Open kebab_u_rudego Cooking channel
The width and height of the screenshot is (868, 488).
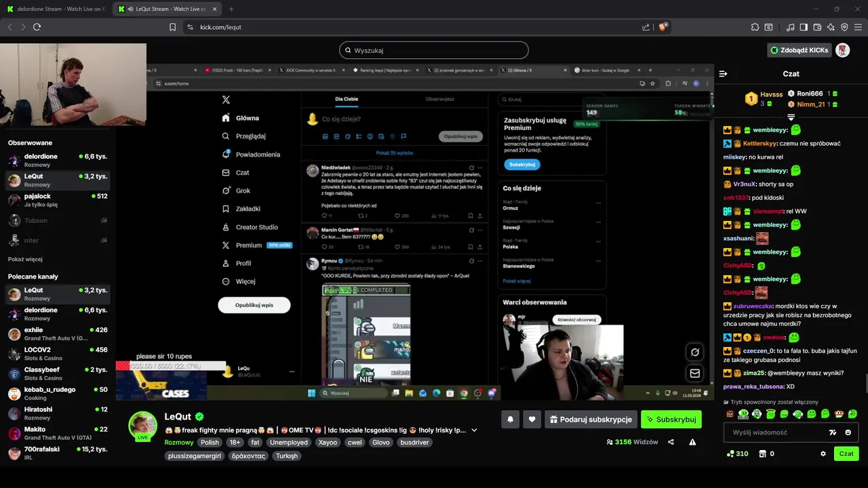pyautogui.click(x=58, y=393)
